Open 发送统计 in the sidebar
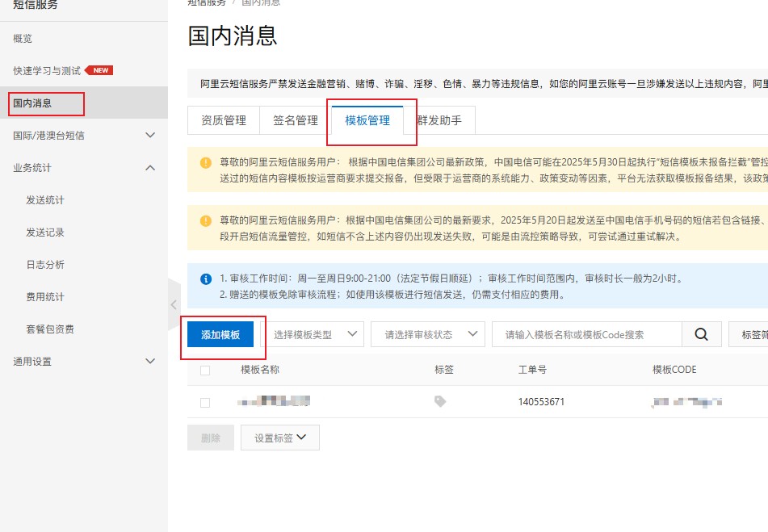768x532 pixels. 45,199
